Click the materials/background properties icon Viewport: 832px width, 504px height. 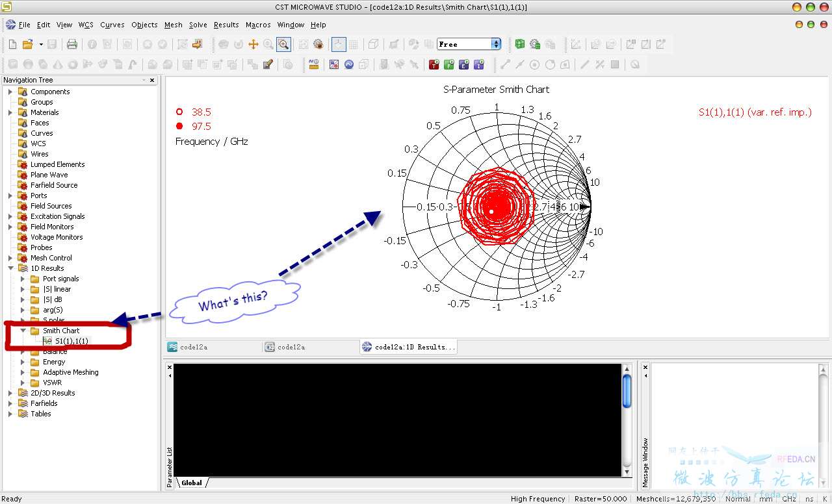(x=334, y=64)
